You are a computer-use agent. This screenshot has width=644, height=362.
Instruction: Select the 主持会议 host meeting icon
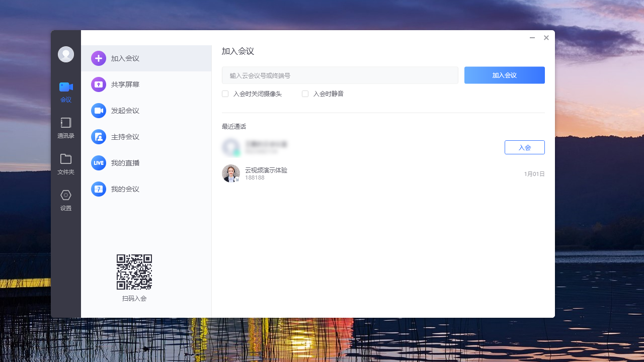(x=99, y=137)
